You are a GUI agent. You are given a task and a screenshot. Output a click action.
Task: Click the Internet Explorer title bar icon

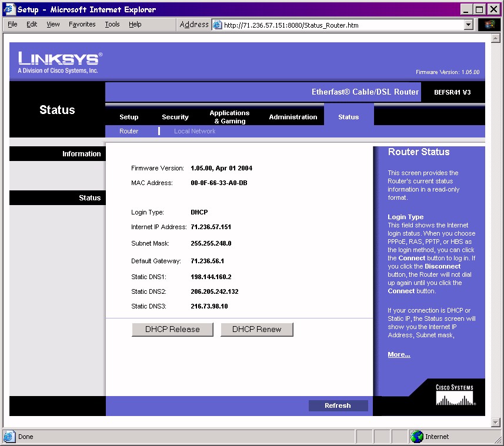click(9, 9)
